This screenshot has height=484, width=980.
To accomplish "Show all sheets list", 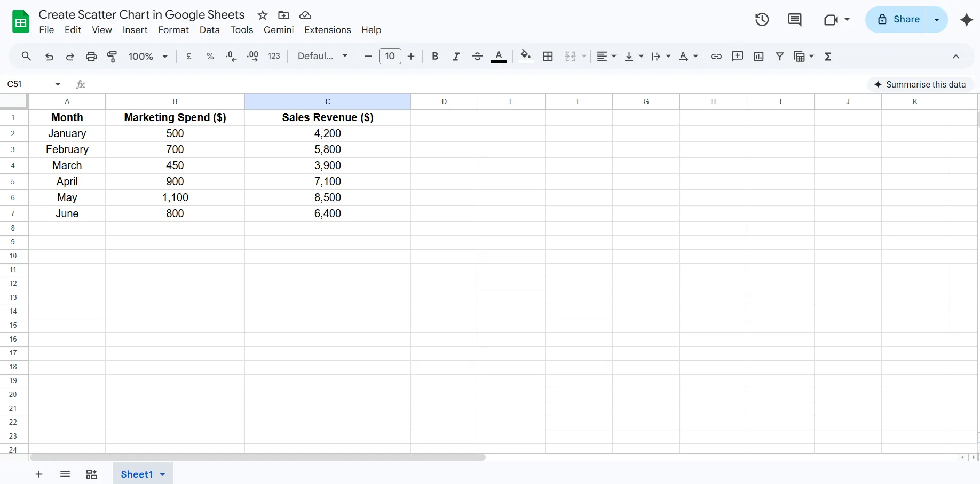I will (x=65, y=474).
